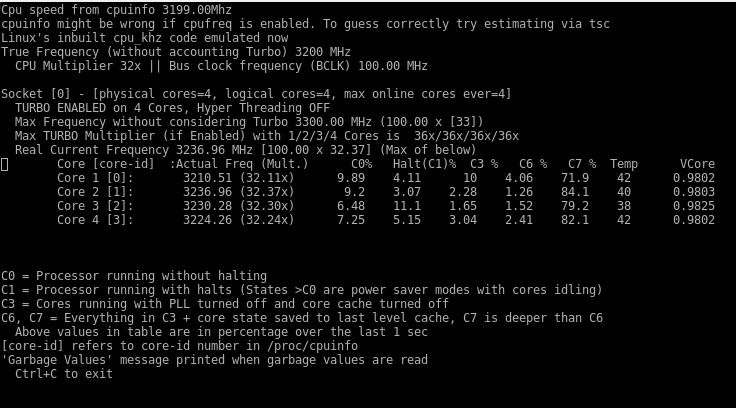Click the Real Current Frequency line
Screen dimensions: 736x408
pos(245,150)
